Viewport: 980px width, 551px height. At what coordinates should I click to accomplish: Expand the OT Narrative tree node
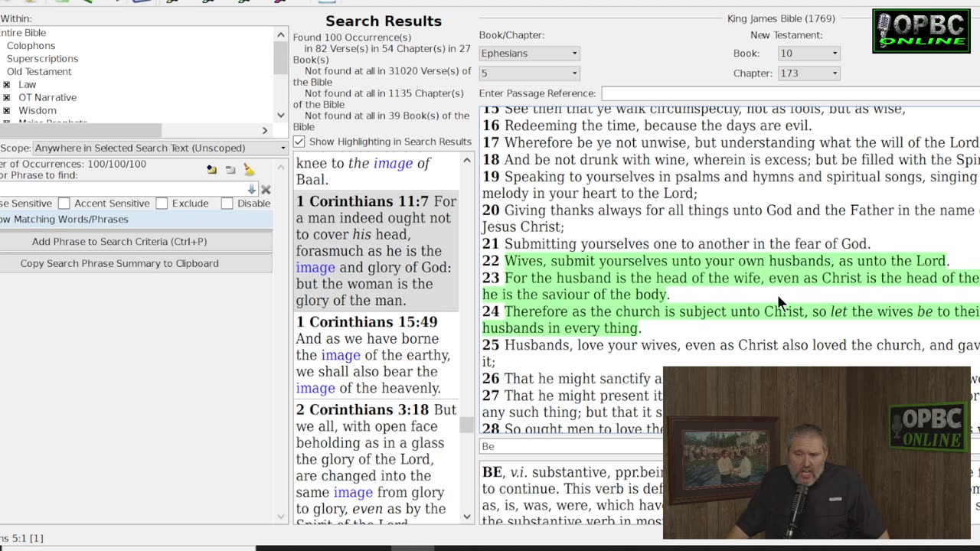[x=7, y=98]
